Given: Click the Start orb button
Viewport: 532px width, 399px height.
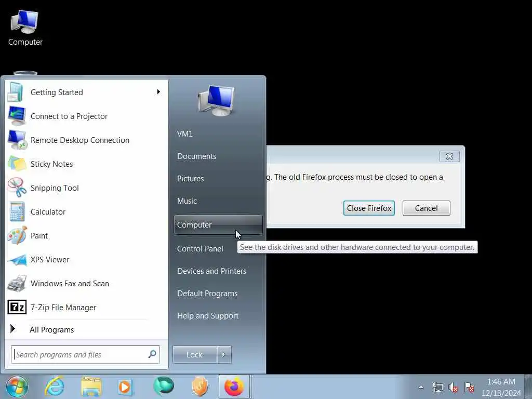Looking at the screenshot, I should [x=17, y=387].
